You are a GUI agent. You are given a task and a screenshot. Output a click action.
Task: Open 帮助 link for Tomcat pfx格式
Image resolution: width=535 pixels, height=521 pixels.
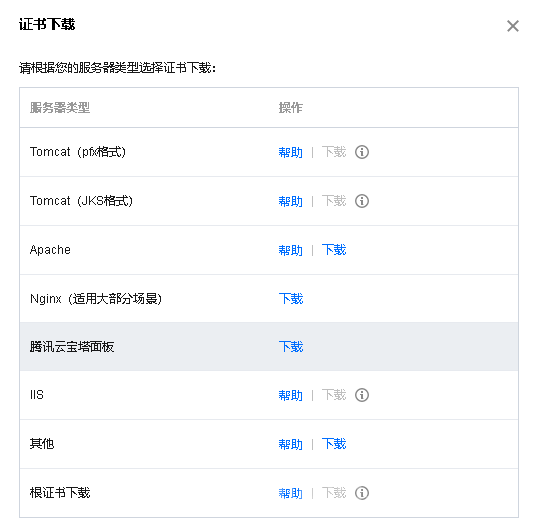290,152
